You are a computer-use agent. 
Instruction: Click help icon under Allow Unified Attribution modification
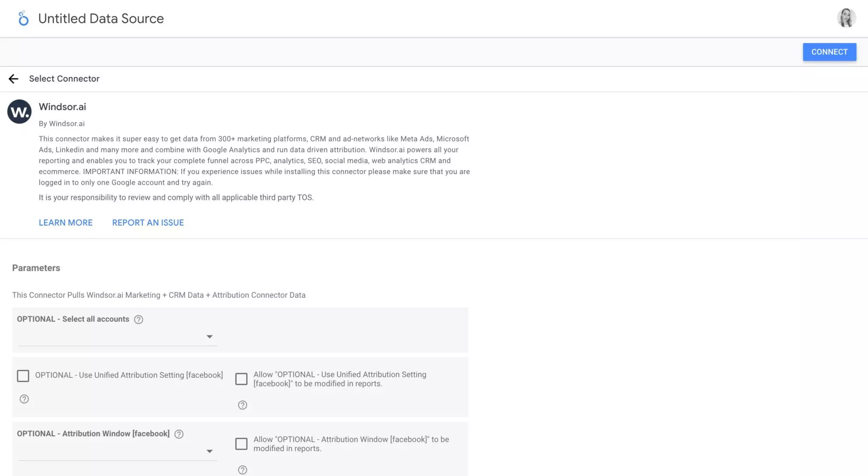(x=242, y=405)
